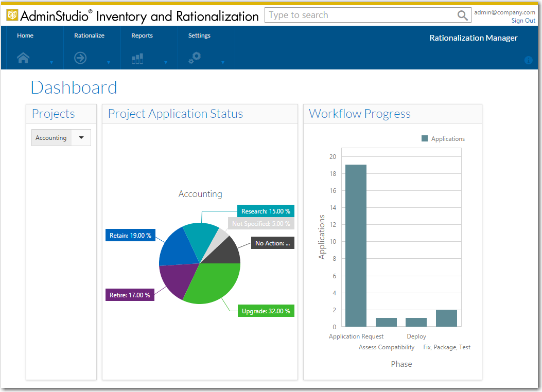542x392 pixels.
Task: Click the Home house icon
Action: 23,58
